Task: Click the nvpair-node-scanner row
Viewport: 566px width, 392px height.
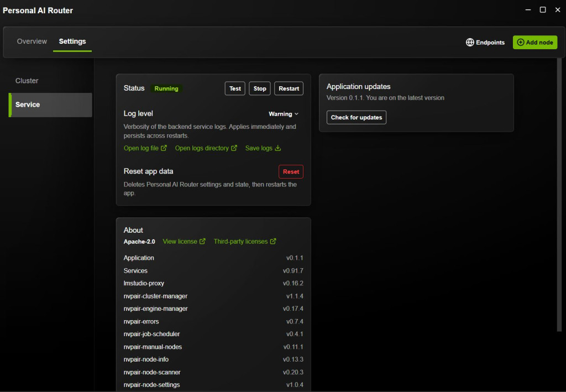Action: pyautogui.click(x=213, y=372)
